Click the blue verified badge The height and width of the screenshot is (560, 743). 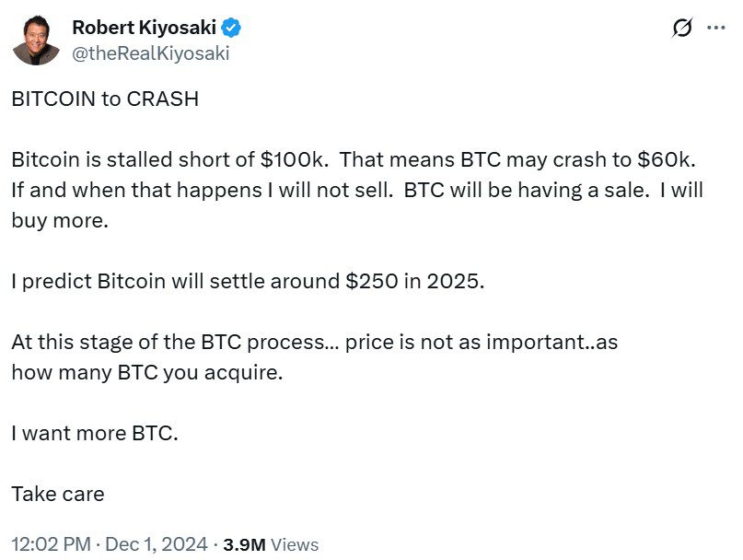pyautogui.click(x=232, y=29)
